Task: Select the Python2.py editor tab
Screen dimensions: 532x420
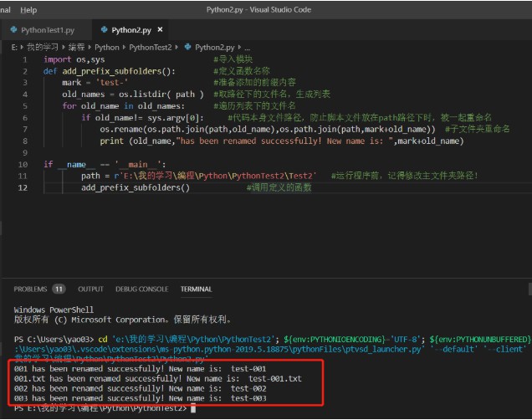Action: (131, 30)
